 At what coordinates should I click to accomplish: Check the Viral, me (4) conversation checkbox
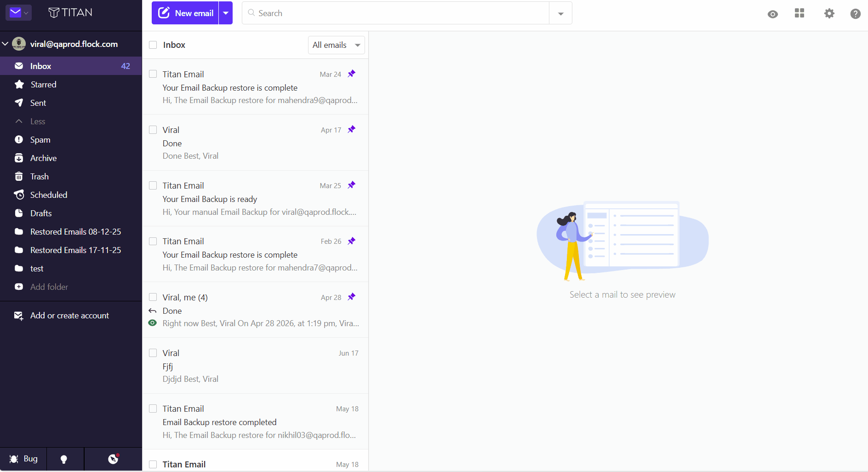pyautogui.click(x=153, y=297)
